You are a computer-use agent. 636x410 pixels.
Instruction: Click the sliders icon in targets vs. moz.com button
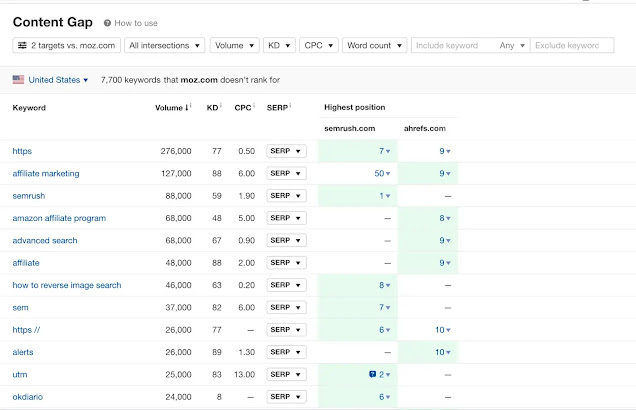point(22,45)
